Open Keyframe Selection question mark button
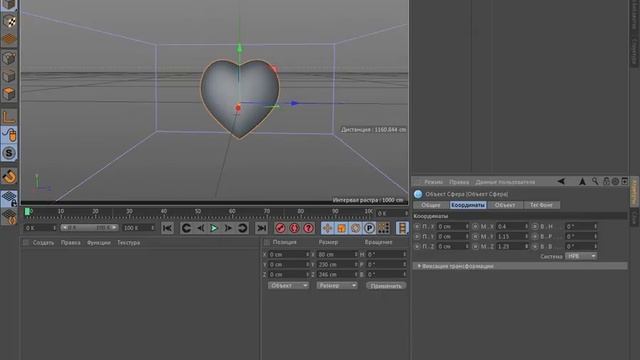640x360 pixels. (309, 228)
